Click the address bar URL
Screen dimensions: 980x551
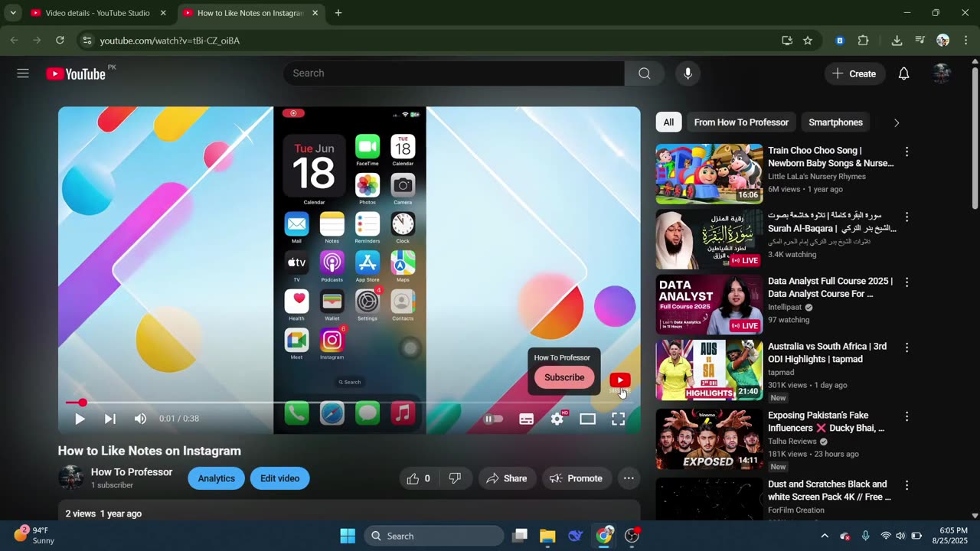tap(170, 41)
